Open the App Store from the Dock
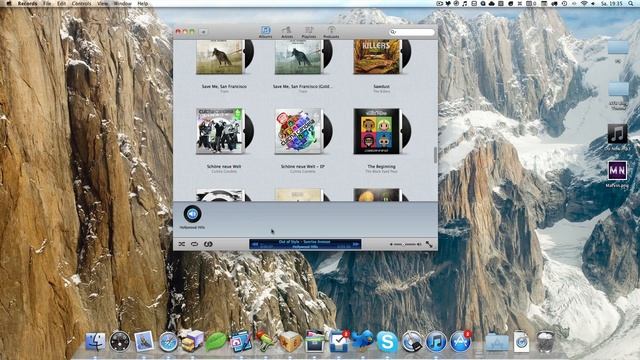The width and height of the screenshot is (640, 360). tap(460, 341)
